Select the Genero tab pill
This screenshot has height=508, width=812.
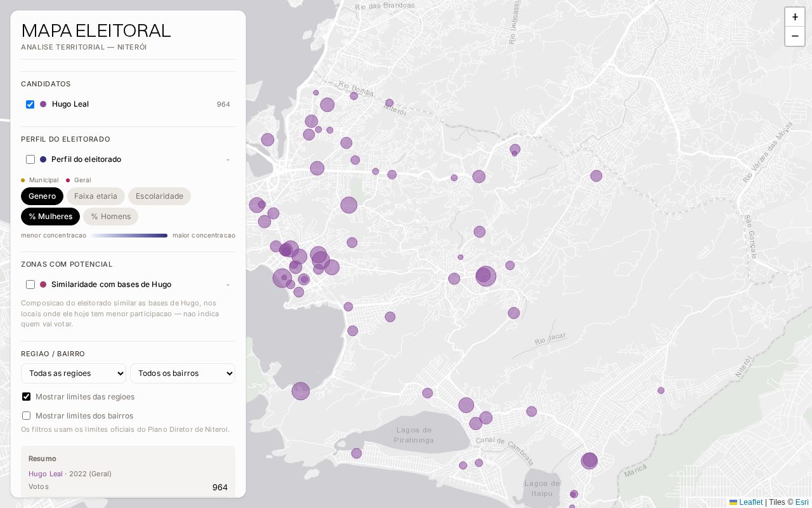(42, 196)
